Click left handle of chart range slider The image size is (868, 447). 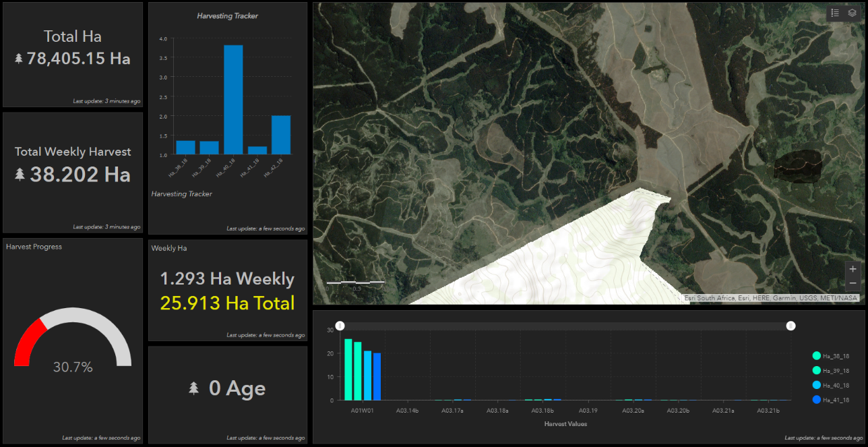tap(340, 326)
